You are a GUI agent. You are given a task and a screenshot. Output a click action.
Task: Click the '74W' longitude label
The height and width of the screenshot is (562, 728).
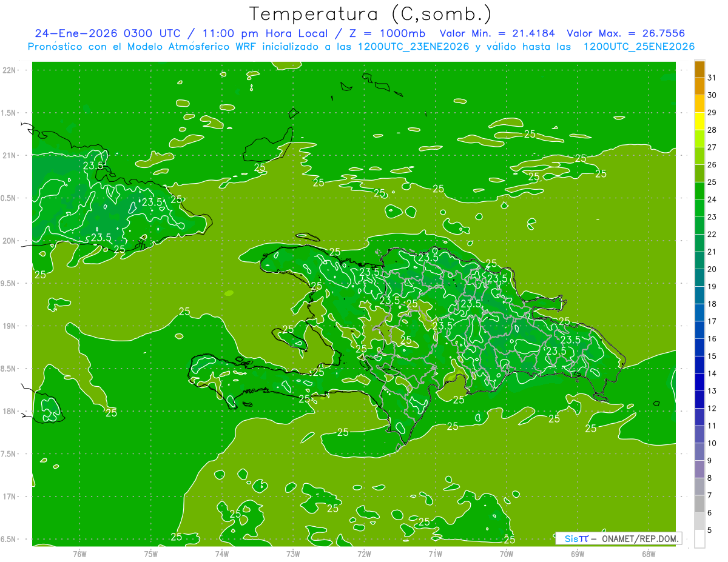tap(222, 554)
